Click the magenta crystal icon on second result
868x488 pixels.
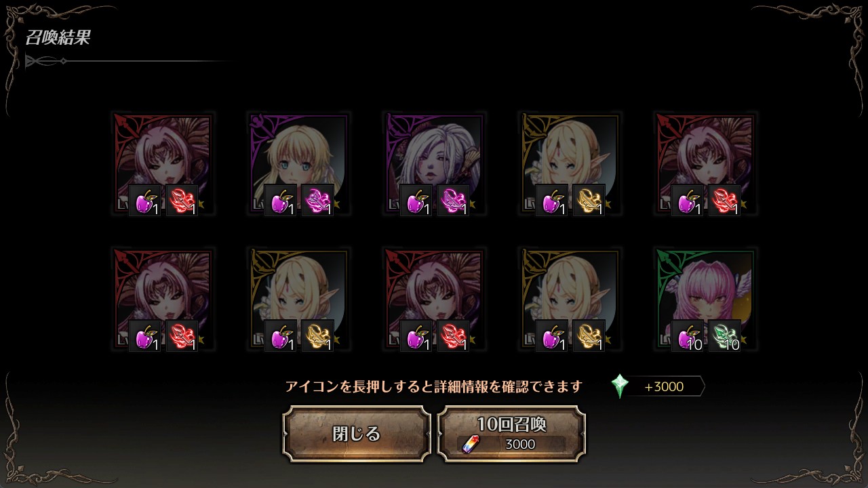pos(318,201)
